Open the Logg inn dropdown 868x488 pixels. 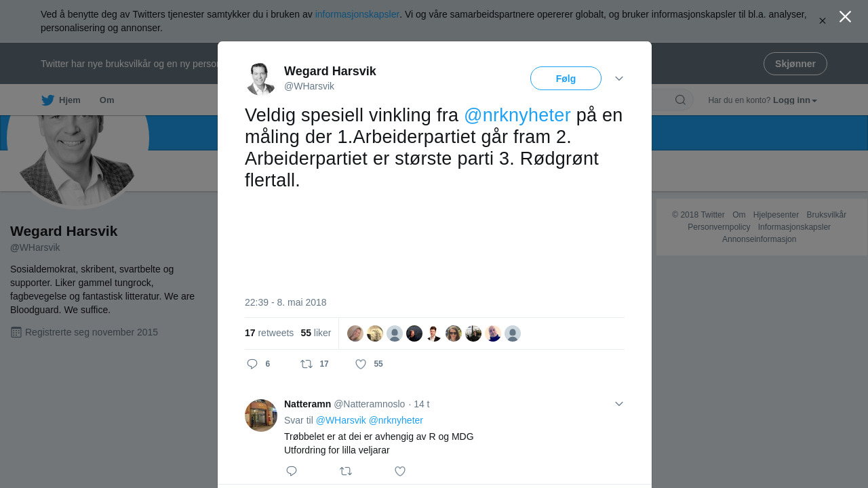[795, 100]
